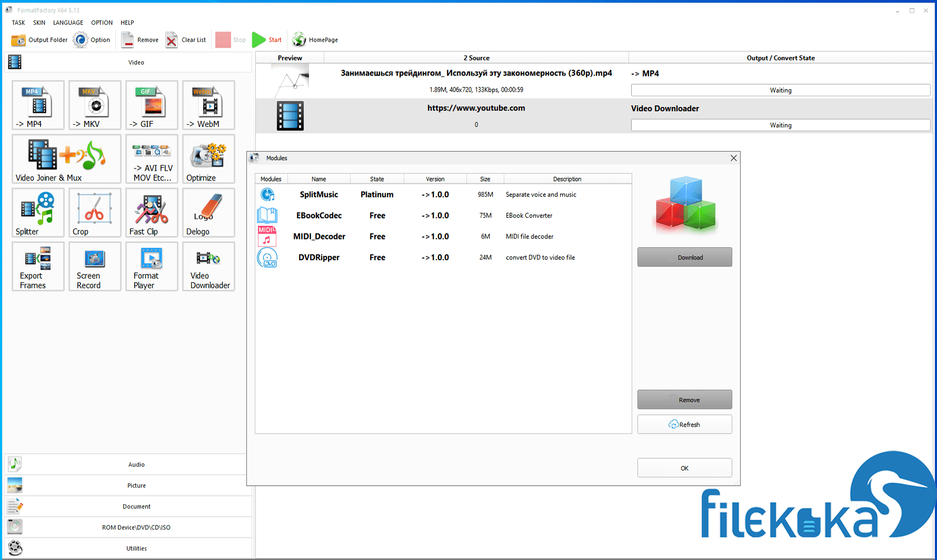
Task: Select the EBookCodec module icon
Action: click(267, 215)
